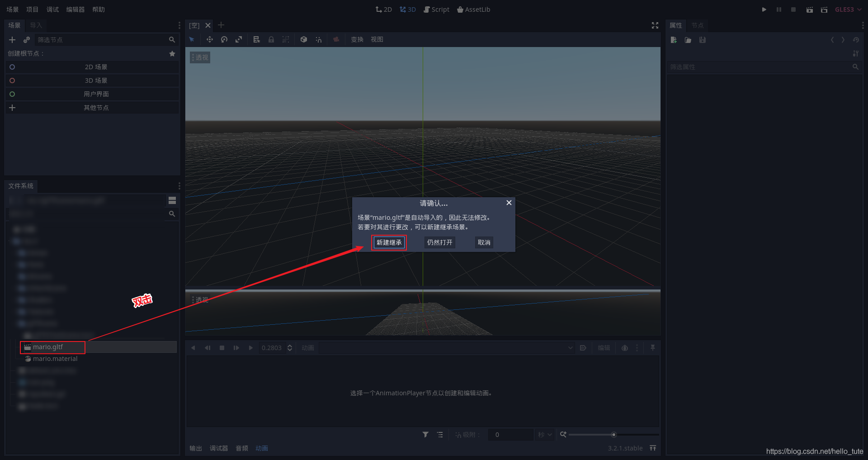Activate the Rotate mode tool
The image size is (868, 460).
[x=224, y=40]
